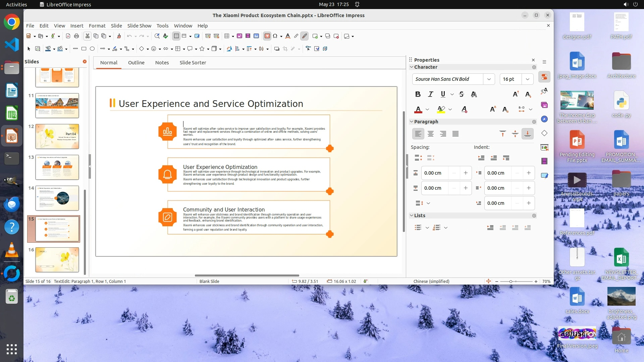Center align the paragraph
Image resolution: width=644 pixels, height=362 pixels.
point(431,134)
